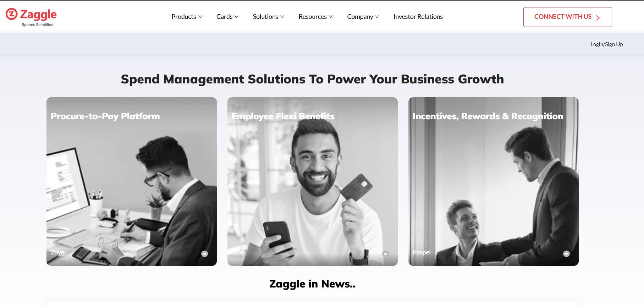Expand the Cards dropdown arrow
The width and height of the screenshot is (644, 307).
[x=236, y=17]
